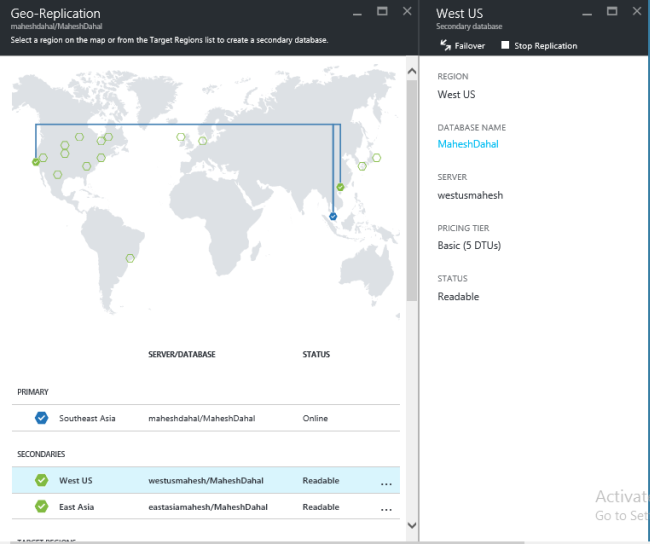Click the East Asia secondary map marker
This screenshot has height=544, width=650.
click(x=340, y=187)
